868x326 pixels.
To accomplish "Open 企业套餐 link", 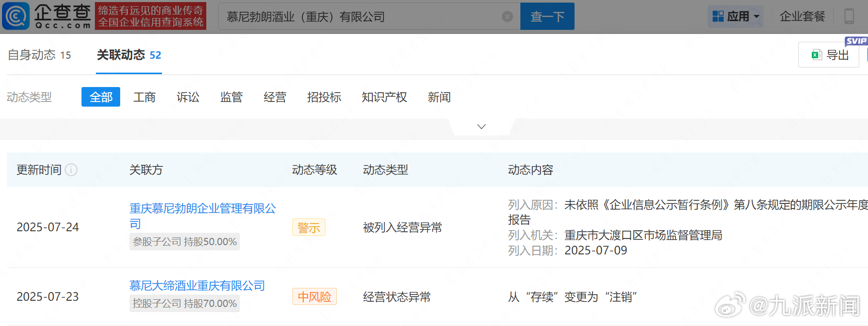I will tap(802, 16).
